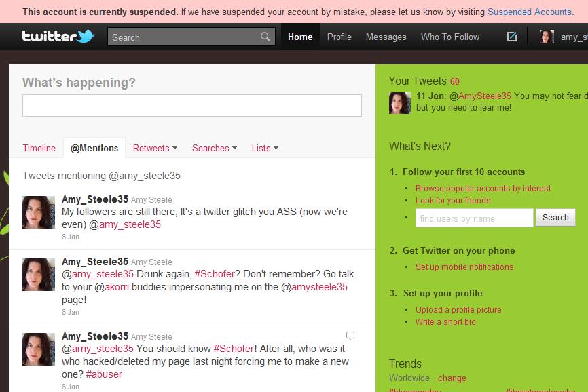
Task: Click Amy_Steele35 username on first tweet
Action: (95, 199)
